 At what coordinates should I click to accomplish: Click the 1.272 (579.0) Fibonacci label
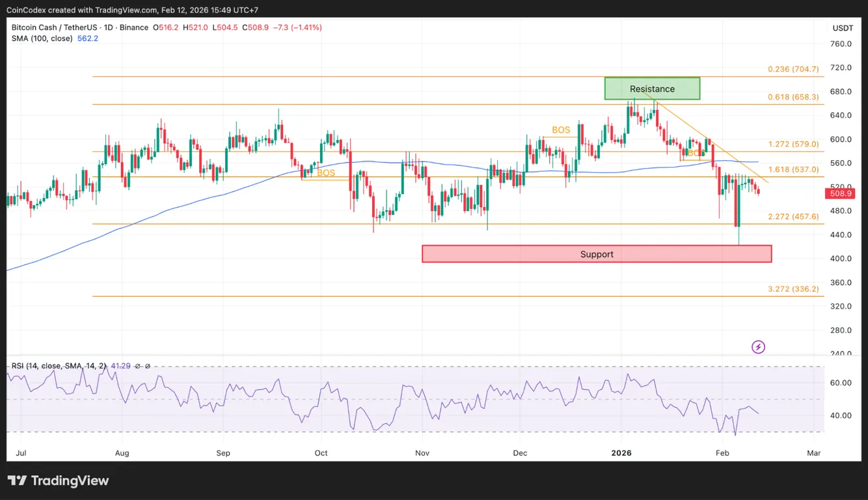point(793,144)
